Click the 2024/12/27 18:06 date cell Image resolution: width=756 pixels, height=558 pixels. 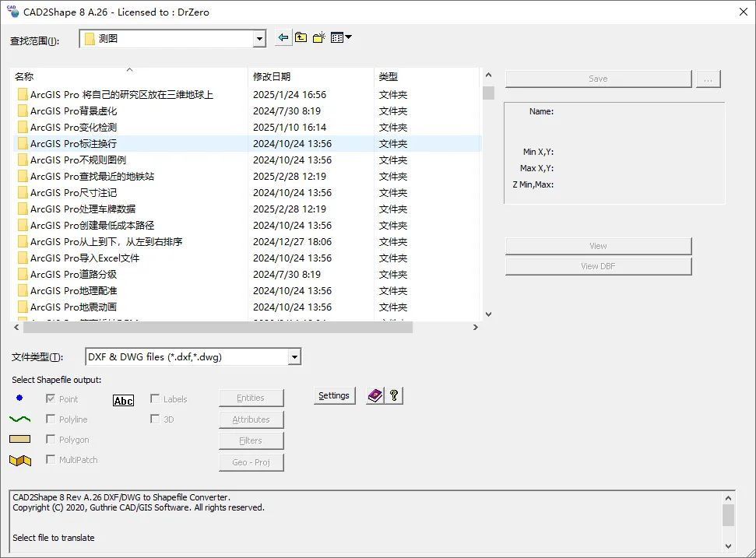[x=292, y=242]
